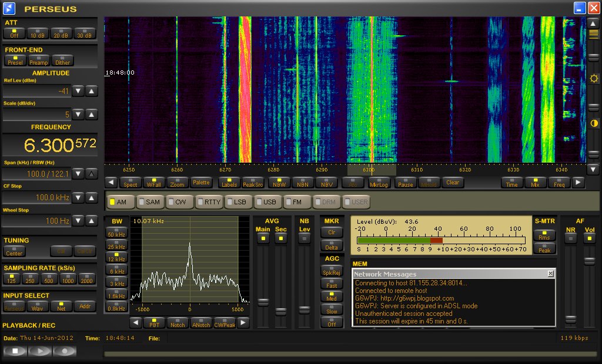Click the right arrow next to Freq
Image resolution: width=602 pixels, height=364 pixels.
578,183
